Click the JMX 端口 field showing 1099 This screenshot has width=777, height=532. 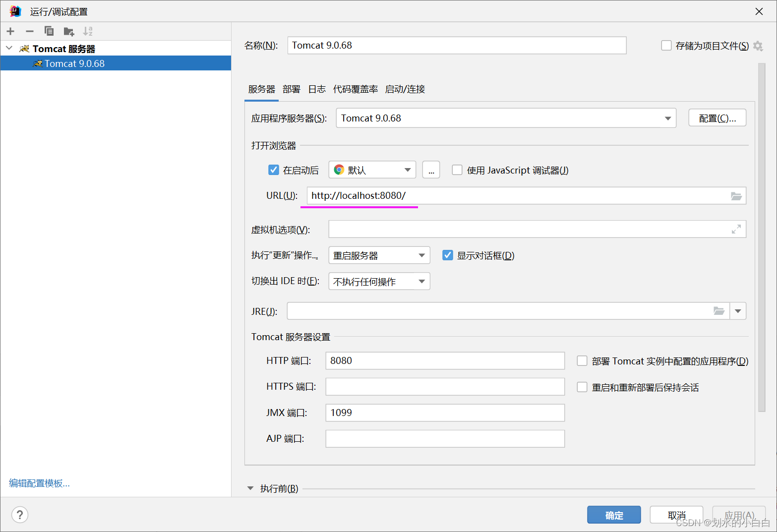(x=445, y=413)
